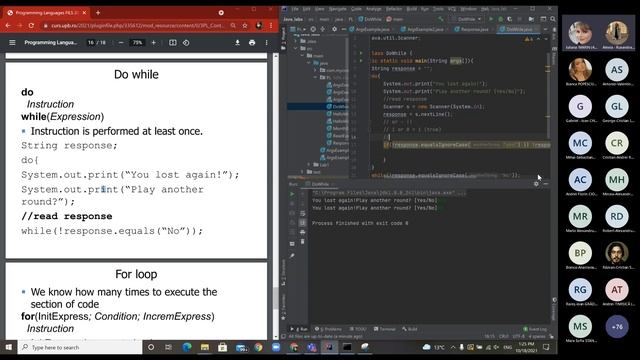
Task: Expand the test folder in project tree
Action: pos(302,172)
